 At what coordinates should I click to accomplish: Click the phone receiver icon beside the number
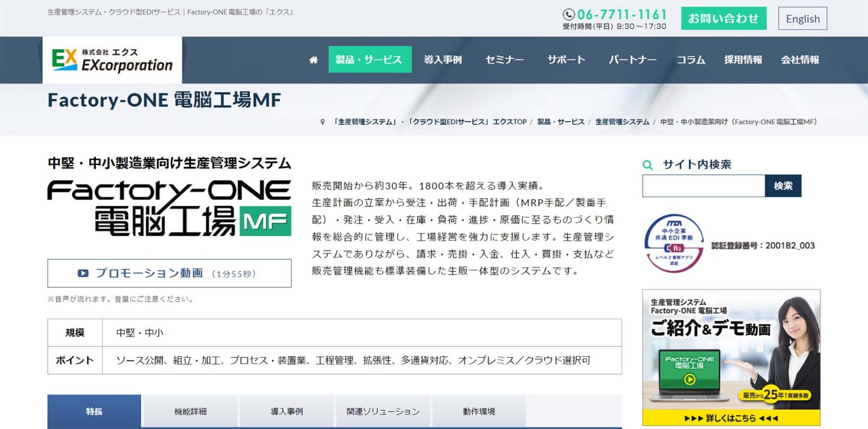click(x=568, y=14)
